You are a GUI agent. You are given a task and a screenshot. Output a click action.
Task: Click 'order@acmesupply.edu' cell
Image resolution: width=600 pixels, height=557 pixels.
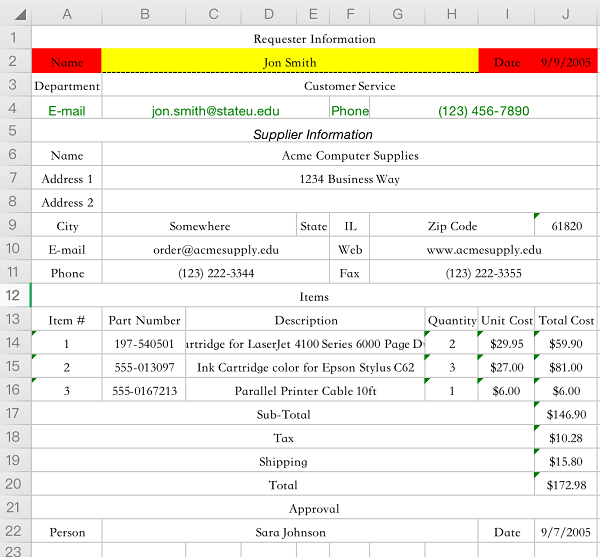tap(216, 249)
